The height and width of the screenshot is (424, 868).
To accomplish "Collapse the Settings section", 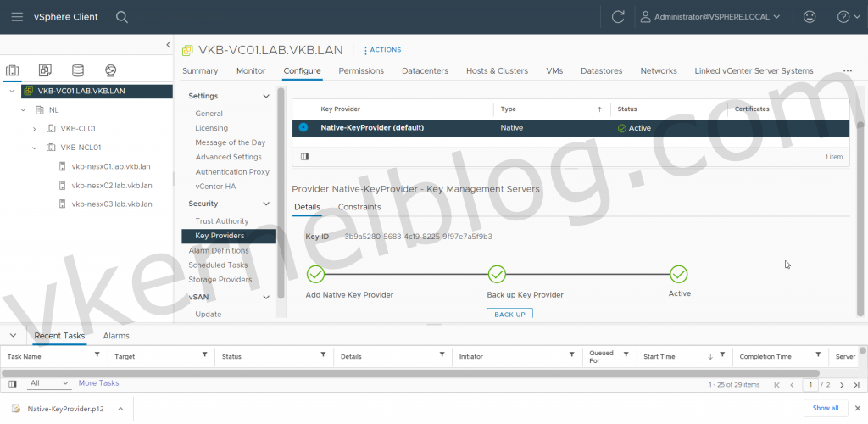I will tap(265, 97).
